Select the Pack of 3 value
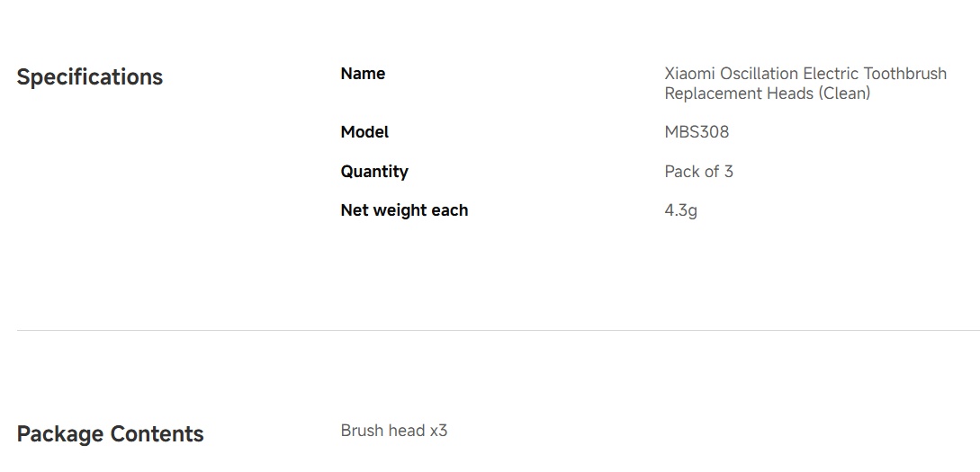This screenshot has width=980, height=472. pyautogui.click(x=698, y=172)
